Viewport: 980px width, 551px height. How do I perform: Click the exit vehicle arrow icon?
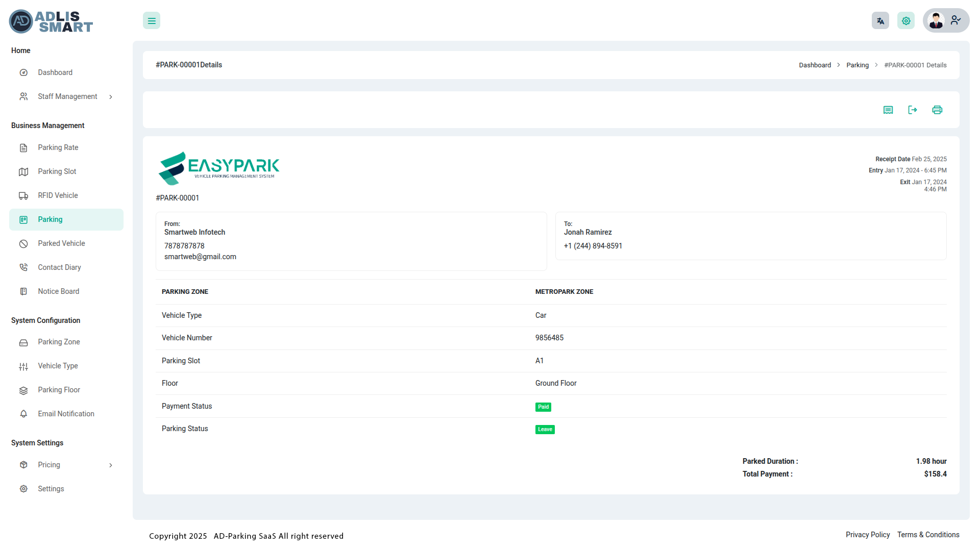pos(913,110)
